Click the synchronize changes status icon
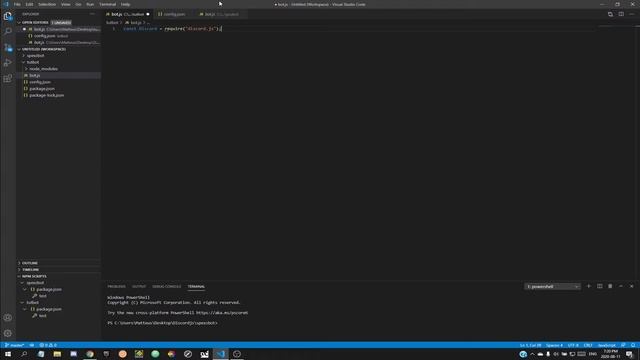 point(32,345)
